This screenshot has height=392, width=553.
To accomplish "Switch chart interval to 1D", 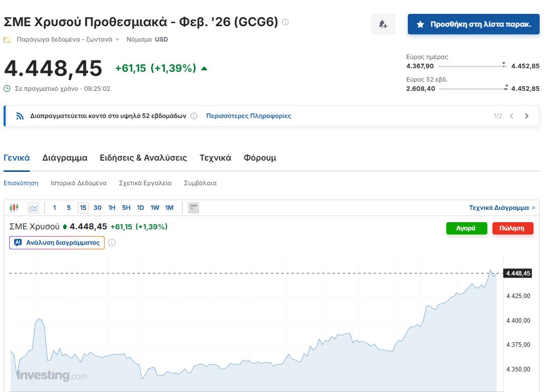I will 140,208.
